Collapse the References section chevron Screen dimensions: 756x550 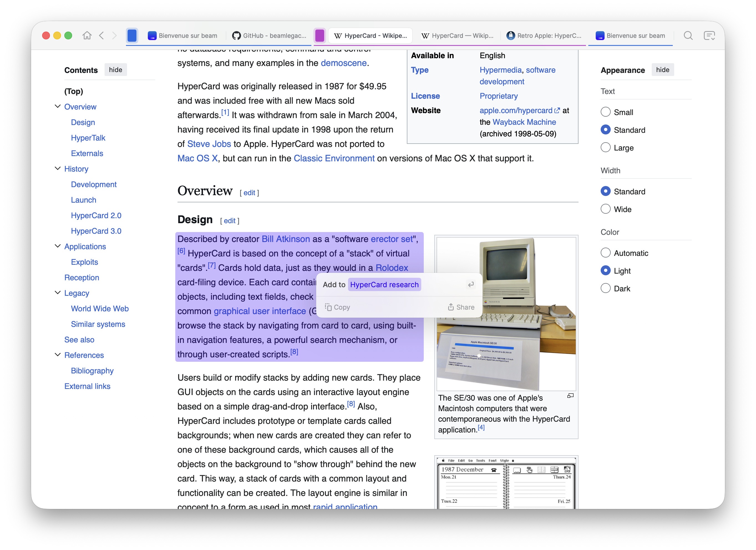pyautogui.click(x=57, y=355)
